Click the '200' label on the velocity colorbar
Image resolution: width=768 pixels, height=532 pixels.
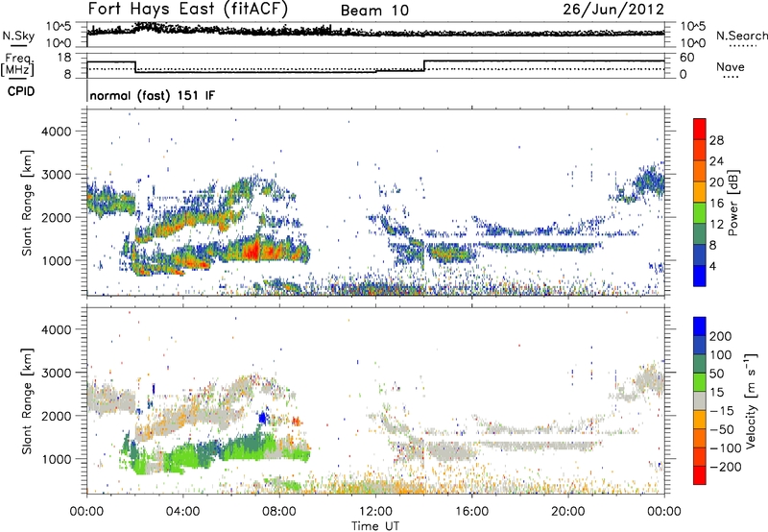tap(721, 336)
